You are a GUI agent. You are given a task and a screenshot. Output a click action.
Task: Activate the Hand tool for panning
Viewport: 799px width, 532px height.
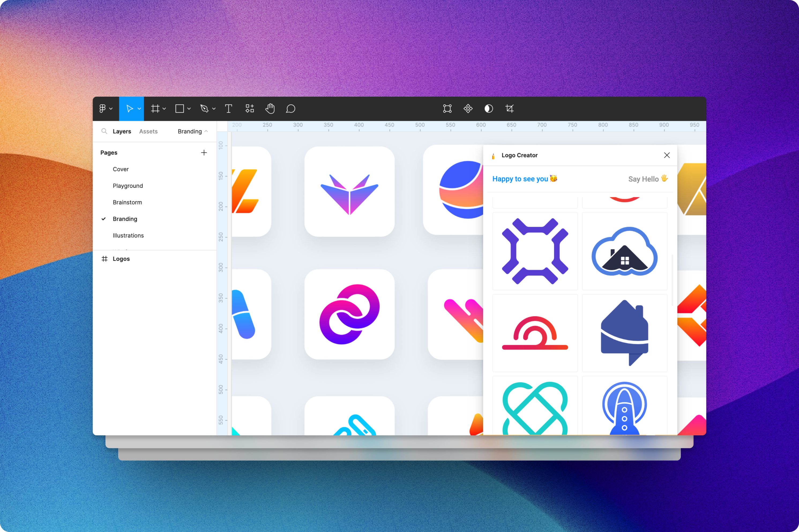270,108
